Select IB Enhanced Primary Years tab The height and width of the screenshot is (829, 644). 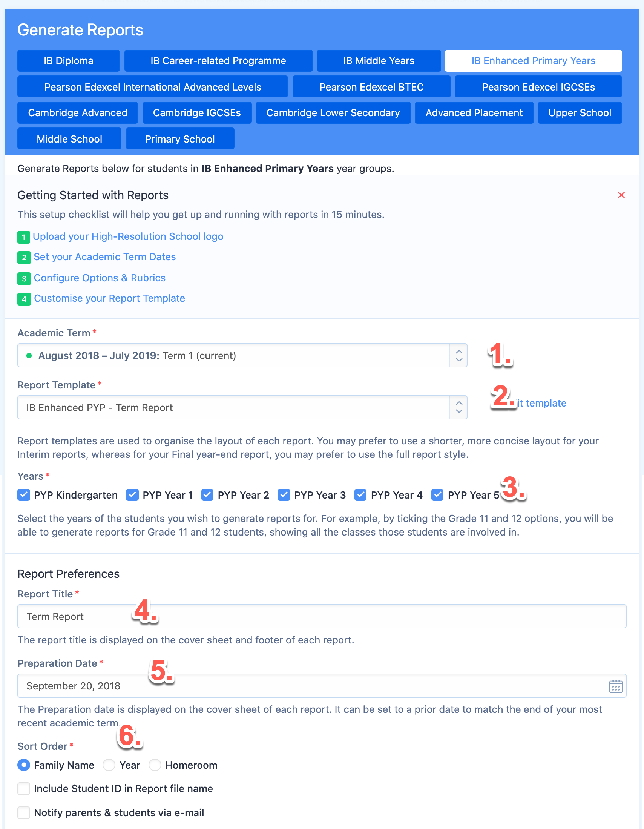pos(533,61)
